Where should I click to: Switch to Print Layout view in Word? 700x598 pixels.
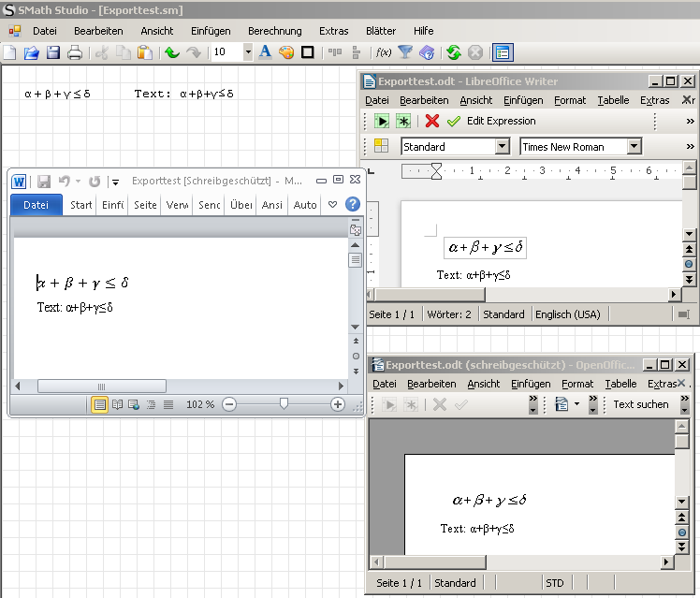point(99,404)
